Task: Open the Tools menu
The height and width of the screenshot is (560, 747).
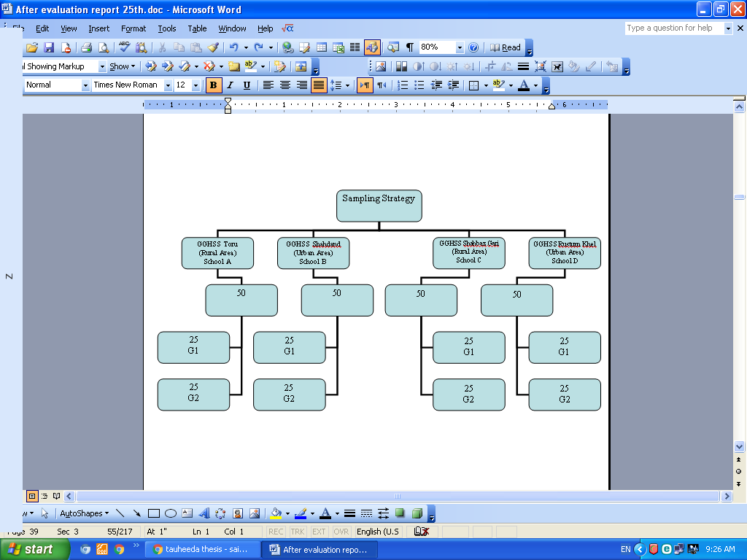Action: tap(167, 28)
